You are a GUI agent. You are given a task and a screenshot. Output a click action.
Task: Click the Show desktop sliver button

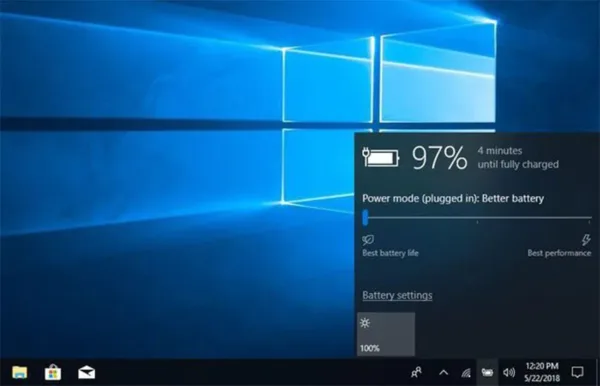click(598, 372)
